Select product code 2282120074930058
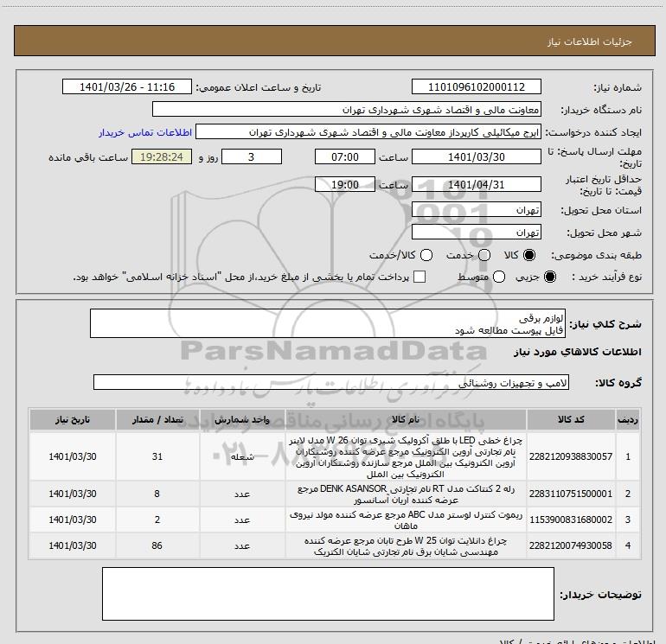Screen dimensions: 666x644 571,545
